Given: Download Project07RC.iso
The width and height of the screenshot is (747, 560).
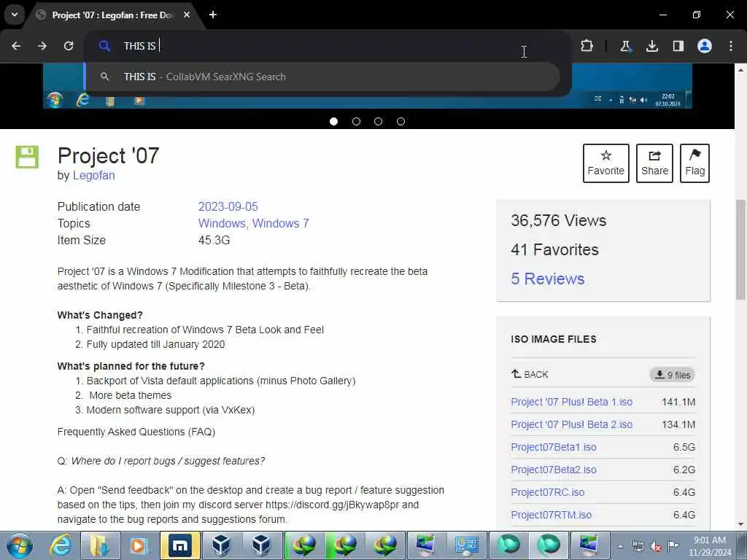Looking at the screenshot, I should tap(548, 492).
